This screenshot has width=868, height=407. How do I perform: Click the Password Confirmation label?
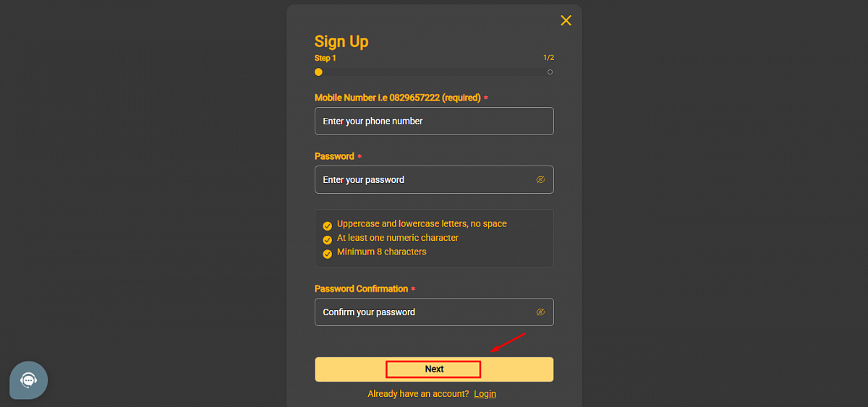tap(361, 288)
